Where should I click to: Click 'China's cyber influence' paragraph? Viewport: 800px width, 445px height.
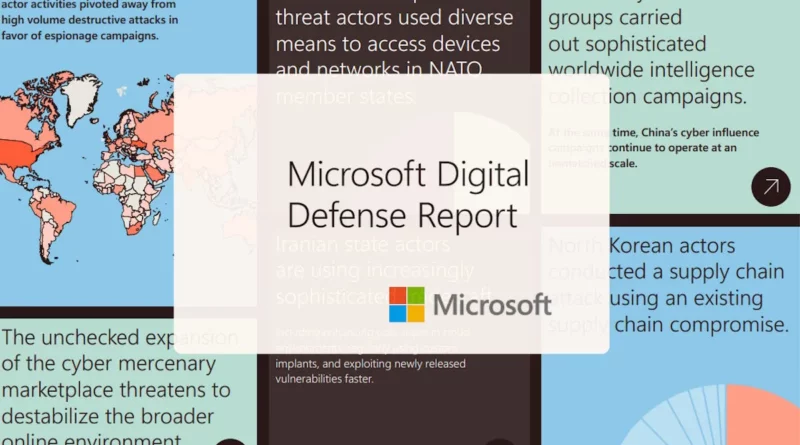[x=654, y=148]
